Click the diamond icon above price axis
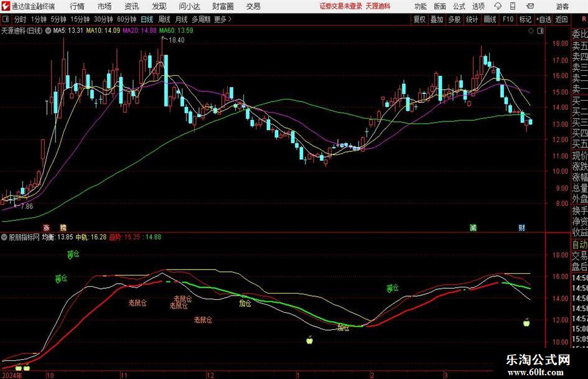The image size is (588, 379). (531, 31)
